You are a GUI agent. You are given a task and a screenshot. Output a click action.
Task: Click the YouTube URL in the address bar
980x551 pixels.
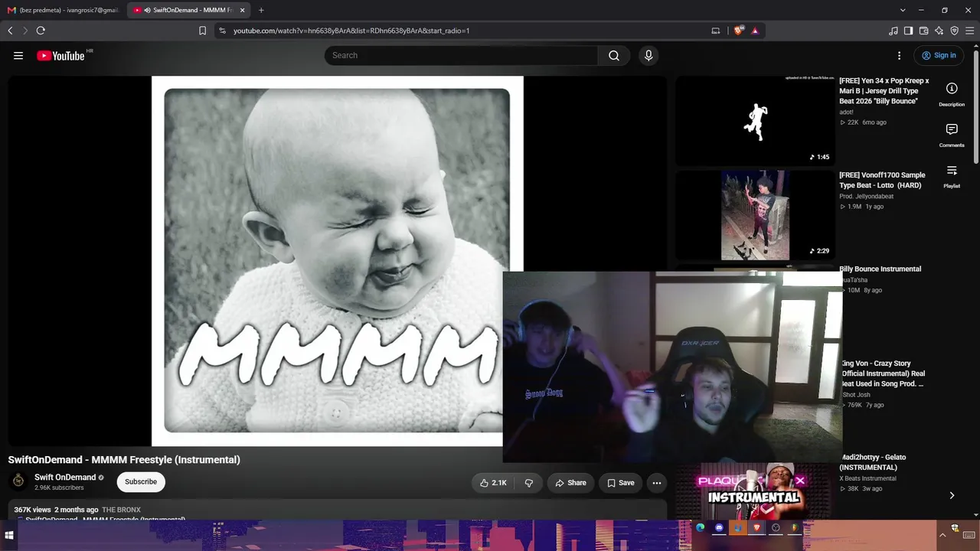351,31
